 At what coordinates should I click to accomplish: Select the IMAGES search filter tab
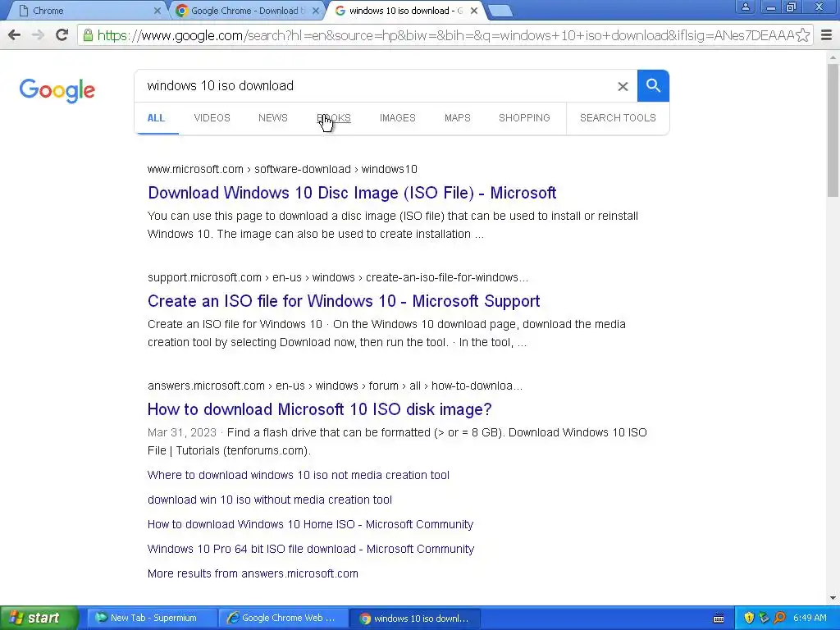click(x=398, y=118)
